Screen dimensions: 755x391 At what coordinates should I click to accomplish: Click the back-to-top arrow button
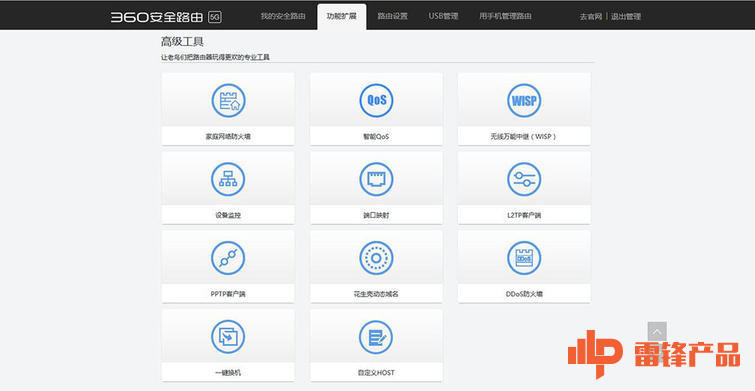pyautogui.click(x=657, y=331)
